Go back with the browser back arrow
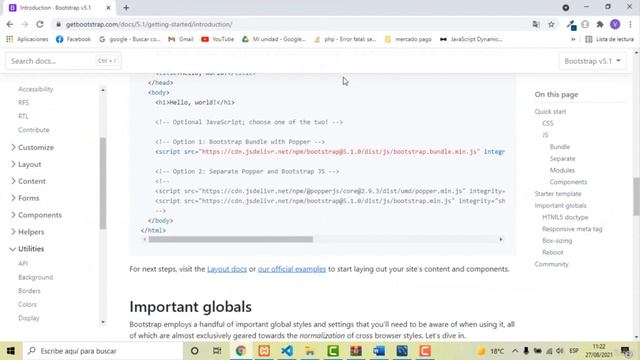Screen dimensions: 640x360 coord(10,24)
